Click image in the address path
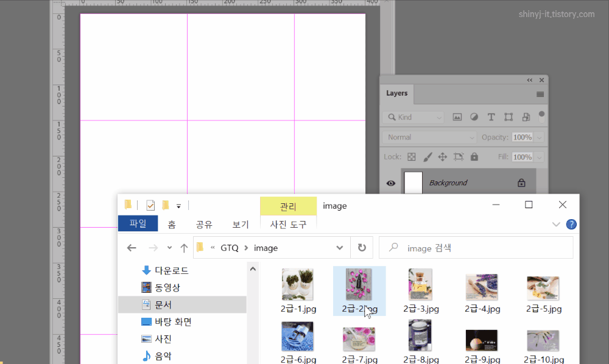Screen dimensions: 609x364 pos(266,248)
